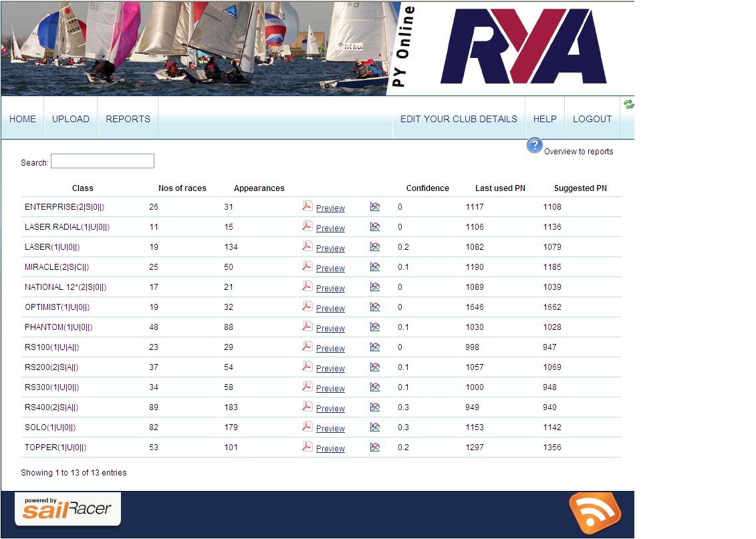Screen dimensions: 756x539
Task: Click LOGOUT in the navigation bar
Action: 592,119
